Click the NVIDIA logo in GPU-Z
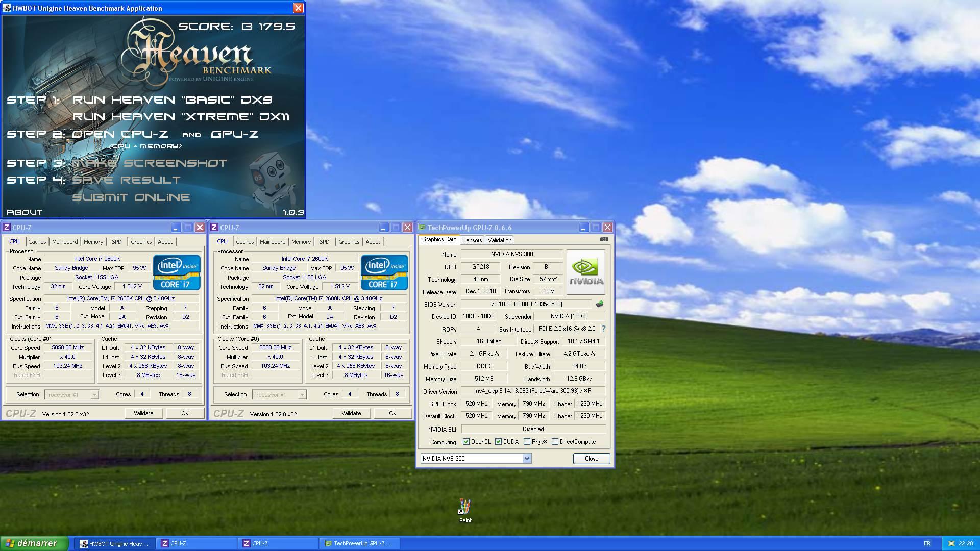 pyautogui.click(x=585, y=272)
